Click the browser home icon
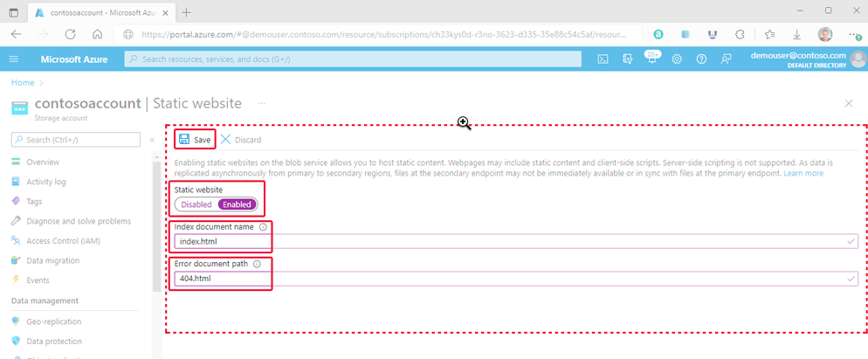This screenshot has height=359, width=868. click(98, 34)
